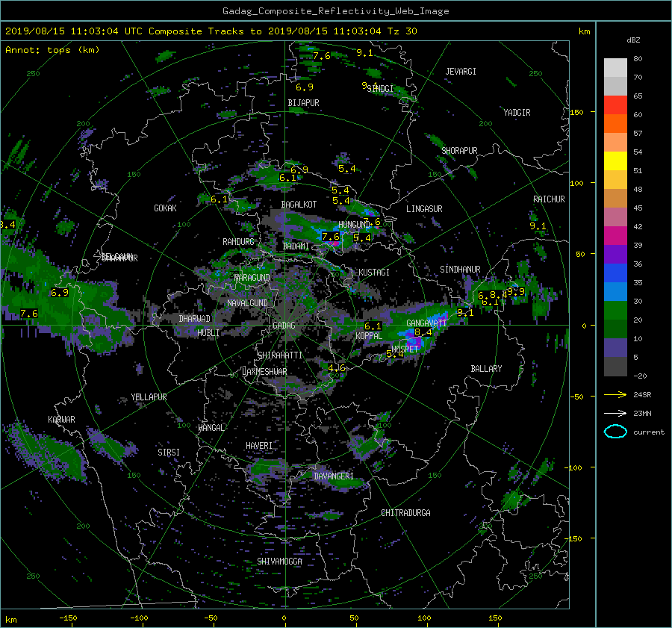Click the 9.9 storm top annotation
The height and width of the screenshot is (628, 672).
click(x=517, y=291)
